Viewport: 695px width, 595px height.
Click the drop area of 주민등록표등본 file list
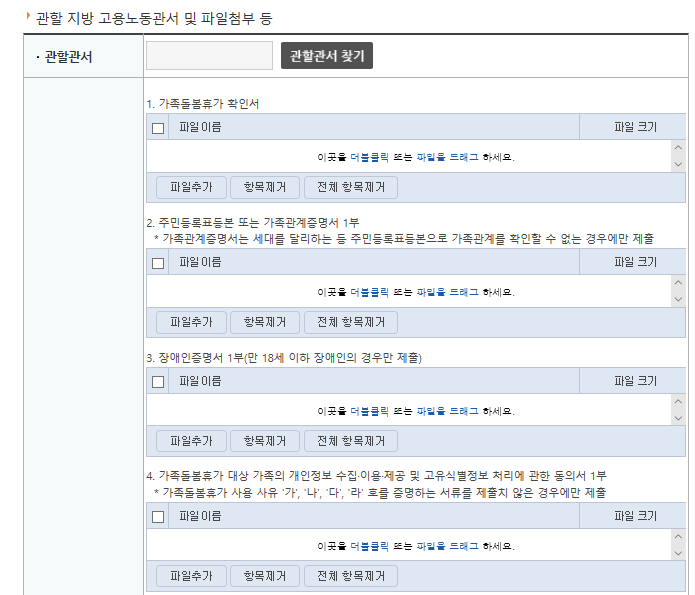click(x=409, y=291)
